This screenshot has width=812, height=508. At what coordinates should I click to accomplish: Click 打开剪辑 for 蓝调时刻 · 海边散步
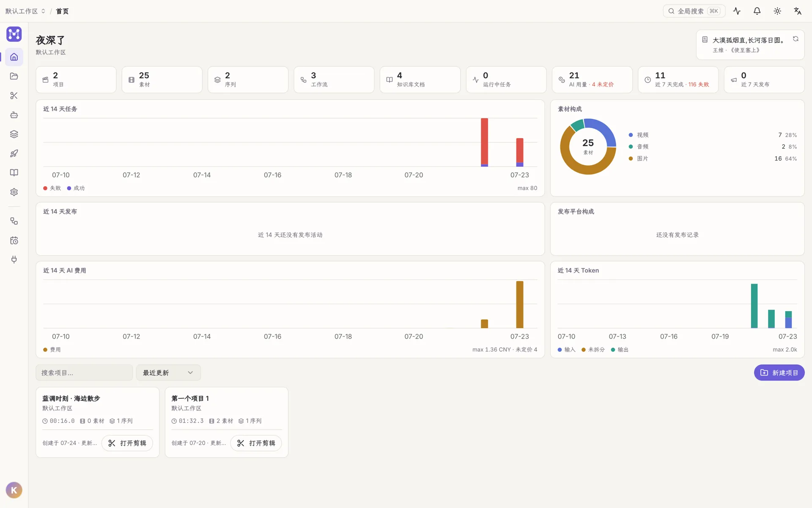127,443
